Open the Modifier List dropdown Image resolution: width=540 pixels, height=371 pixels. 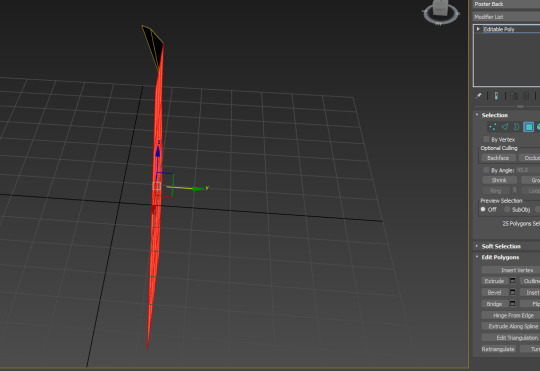click(x=507, y=17)
